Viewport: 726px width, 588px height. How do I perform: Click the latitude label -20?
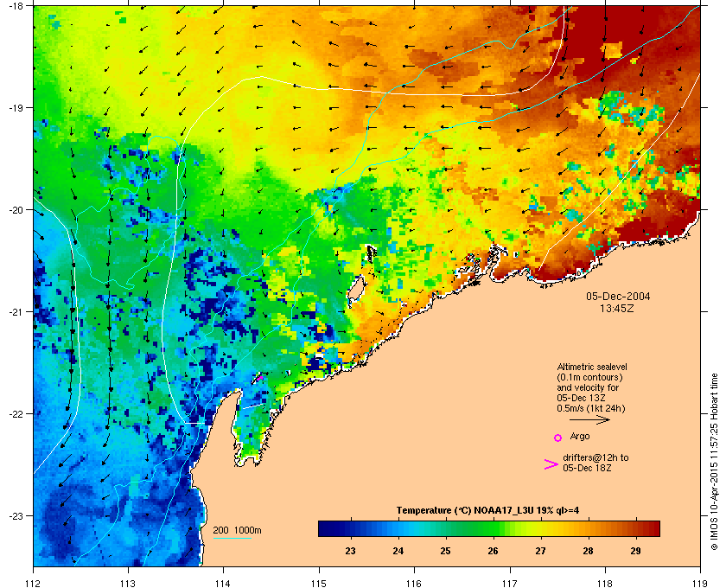(16, 209)
